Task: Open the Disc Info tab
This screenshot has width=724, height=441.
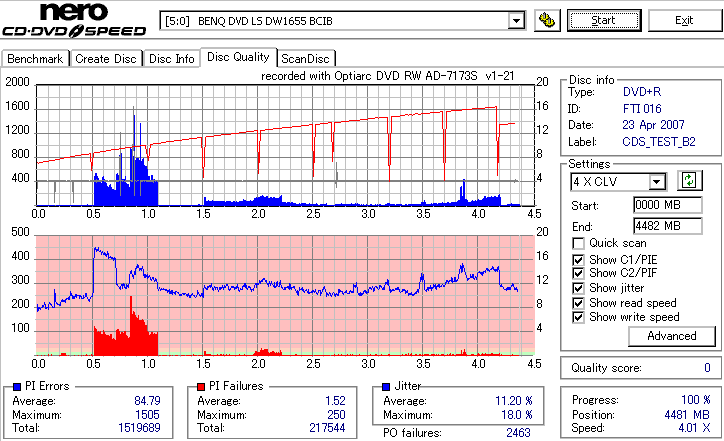Action: pyautogui.click(x=172, y=59)
